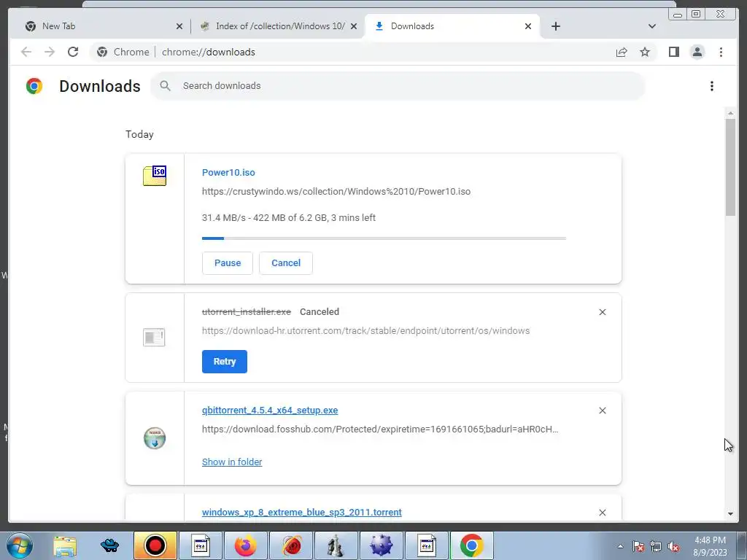Open the Chrome profile avatar
The image size is (747, 560).
[697, 52]
